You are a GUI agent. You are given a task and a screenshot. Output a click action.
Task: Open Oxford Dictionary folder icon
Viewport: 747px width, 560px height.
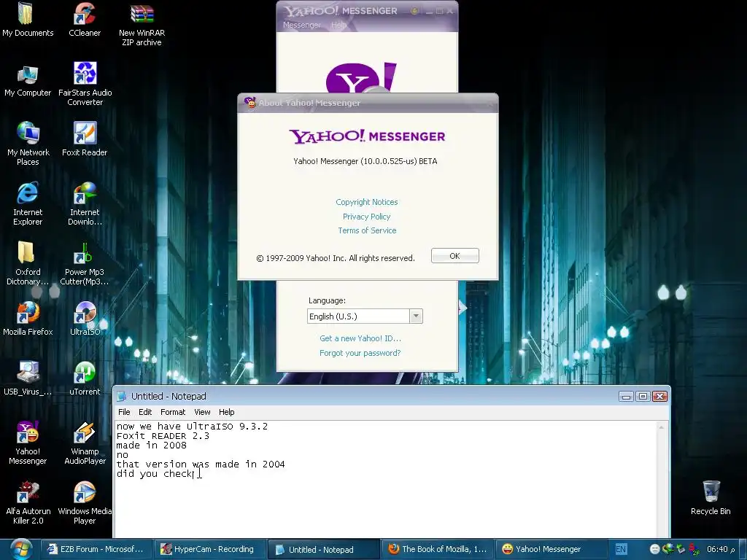tap(28, 263)
